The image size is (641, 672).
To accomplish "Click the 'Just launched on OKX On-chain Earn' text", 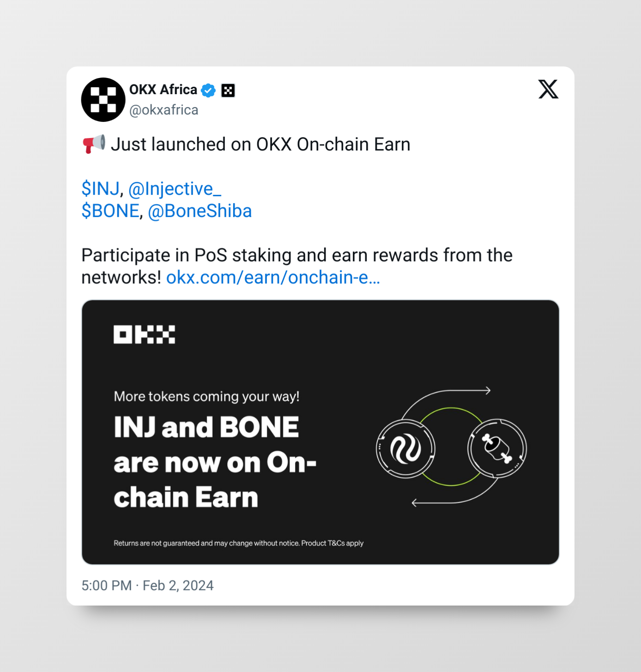I will coord(260,144).
